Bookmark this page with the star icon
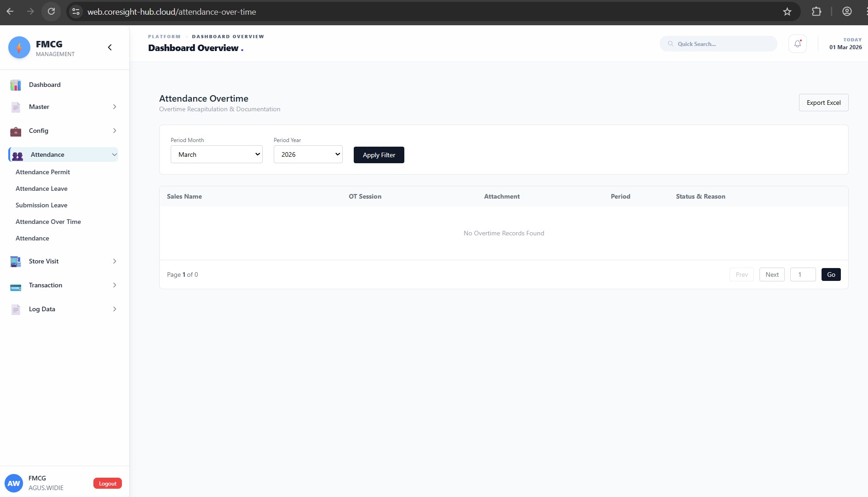The image size is (868, 497). [787, 11]
